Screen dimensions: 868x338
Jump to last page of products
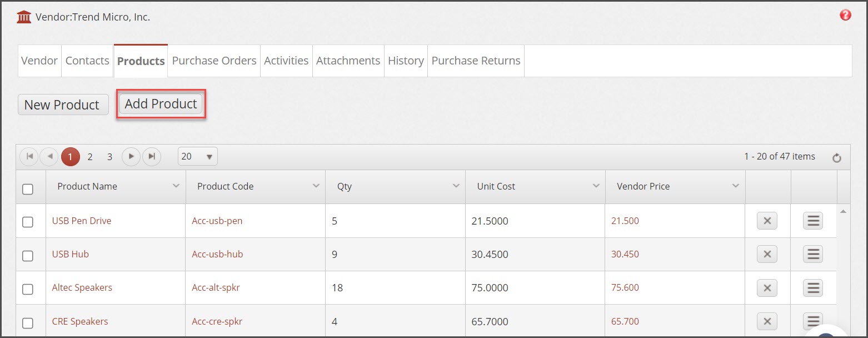pyautogui.click(x=152, y=157)
